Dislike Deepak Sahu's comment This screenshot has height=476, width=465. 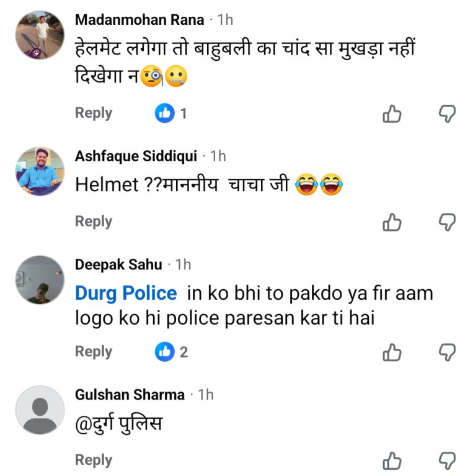point(447,352)
